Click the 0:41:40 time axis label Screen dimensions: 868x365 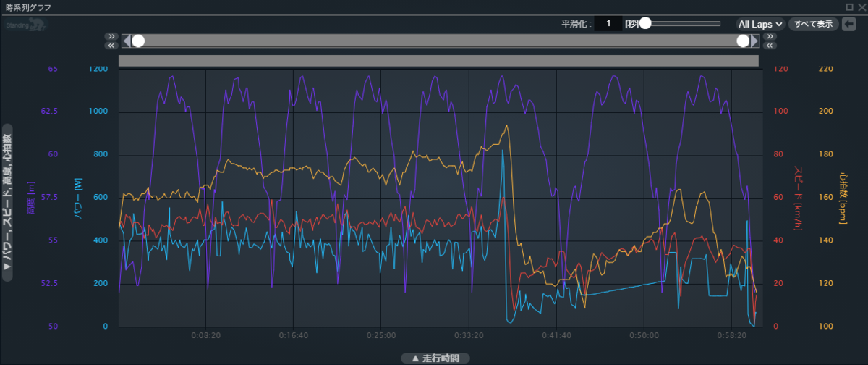click(x=556, y=336)
